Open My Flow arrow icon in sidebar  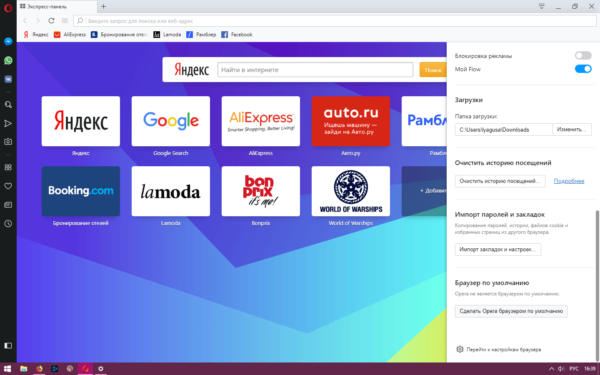(x=8, y=123)
